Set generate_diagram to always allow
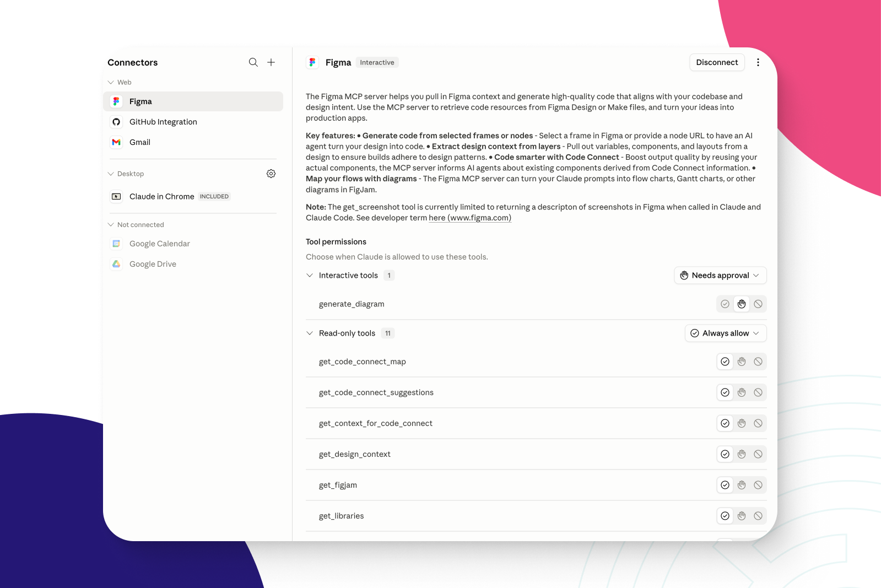The width and height of the screenshot is (881, 588). click(725, 304)
